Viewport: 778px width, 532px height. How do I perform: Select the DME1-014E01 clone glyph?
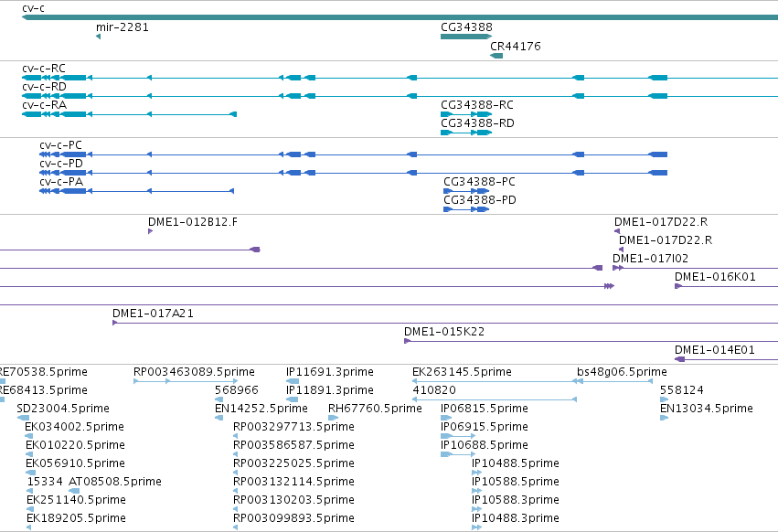pos(727,359)
